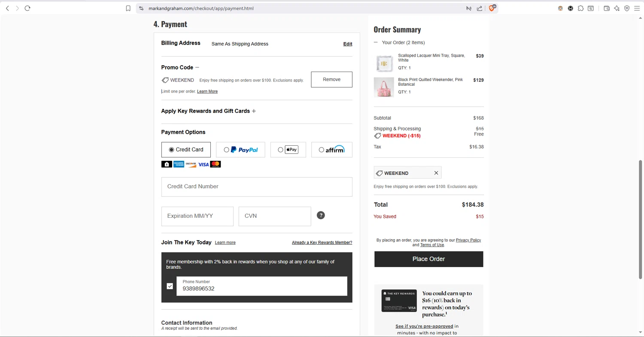This screenshot has width=644, height=337.
Task: Click the Brave Shields lion icon
Action: click(492, 8)
